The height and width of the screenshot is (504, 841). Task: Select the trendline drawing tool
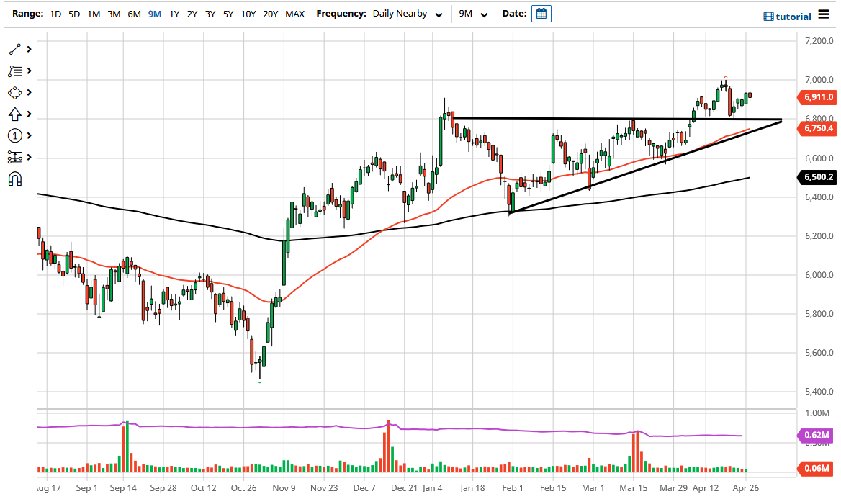pos(14,49)
